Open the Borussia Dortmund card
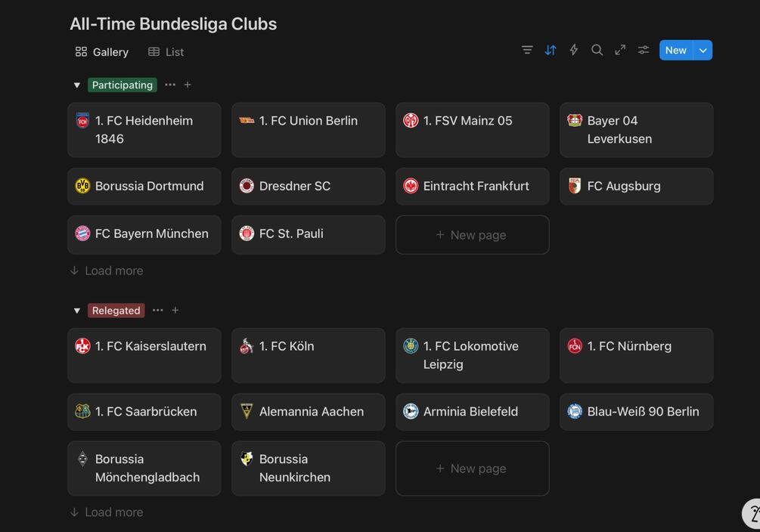760x532 pixels. (x=144, y=186)
